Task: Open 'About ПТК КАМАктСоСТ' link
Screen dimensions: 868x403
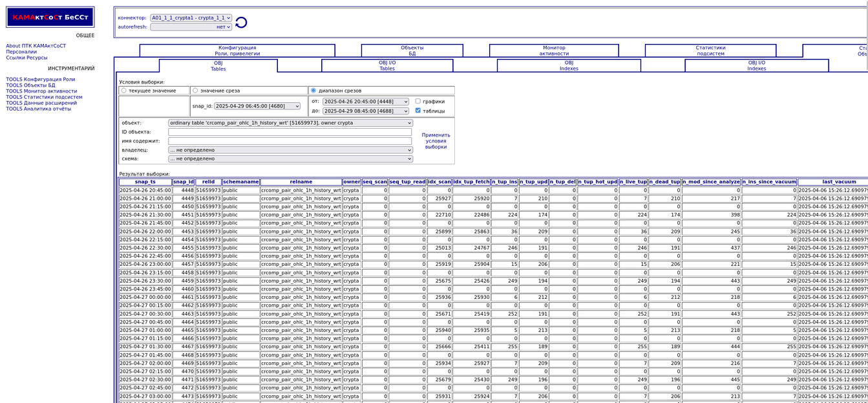Action: (x=36, y=46)
